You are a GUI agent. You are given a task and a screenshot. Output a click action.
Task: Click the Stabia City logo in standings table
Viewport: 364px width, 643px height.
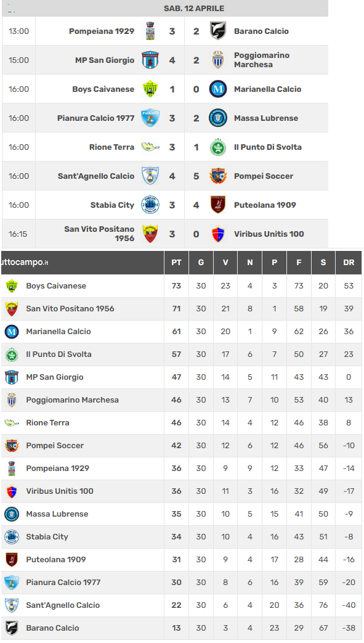click(12, 537)
